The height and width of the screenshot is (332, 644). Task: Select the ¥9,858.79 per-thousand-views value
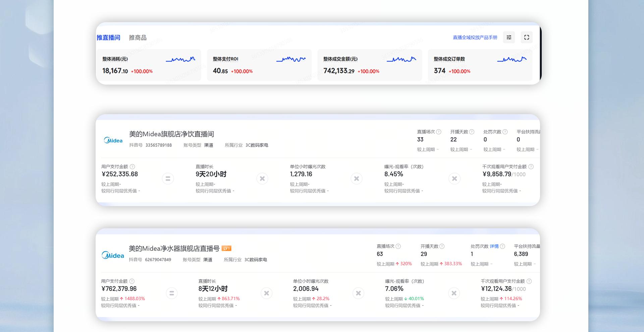point(497,174)
